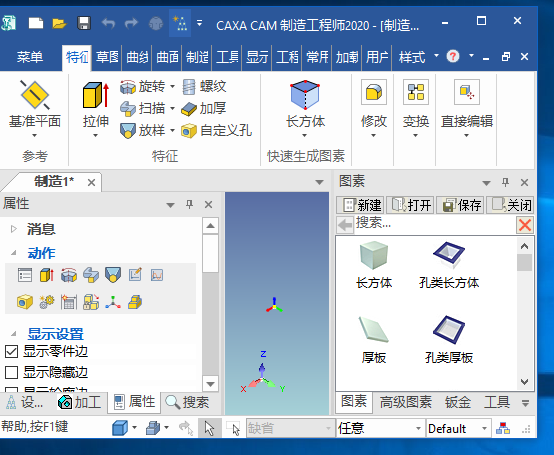Viewport: 554px width, 455px height.
Task: Select the 厚板 thumbnail
Action: 374,340
